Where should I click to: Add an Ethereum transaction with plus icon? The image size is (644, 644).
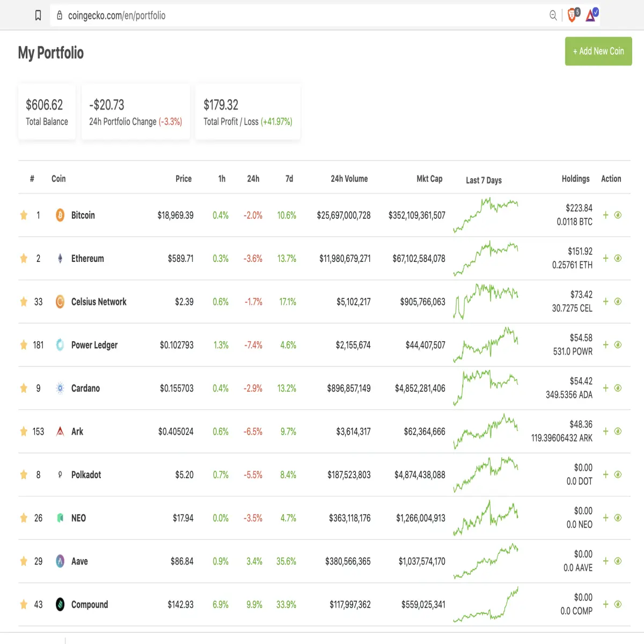click(605, 259)
